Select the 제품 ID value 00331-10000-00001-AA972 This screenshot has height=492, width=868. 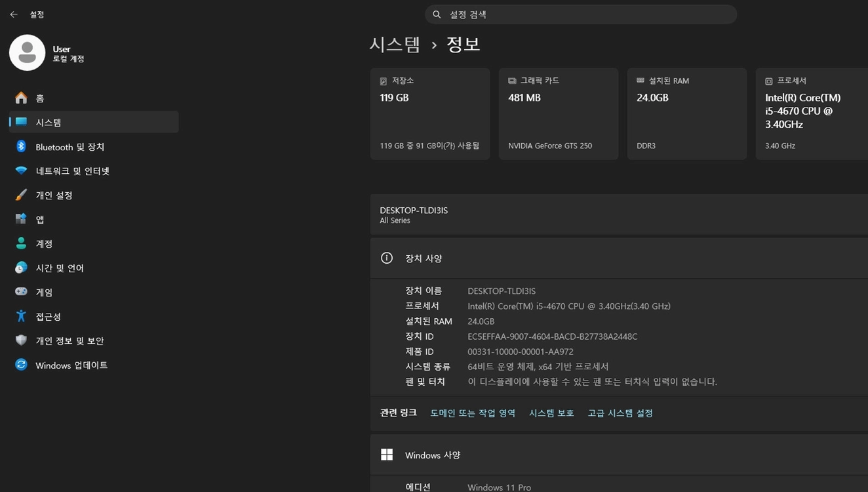tap(521, 352)
